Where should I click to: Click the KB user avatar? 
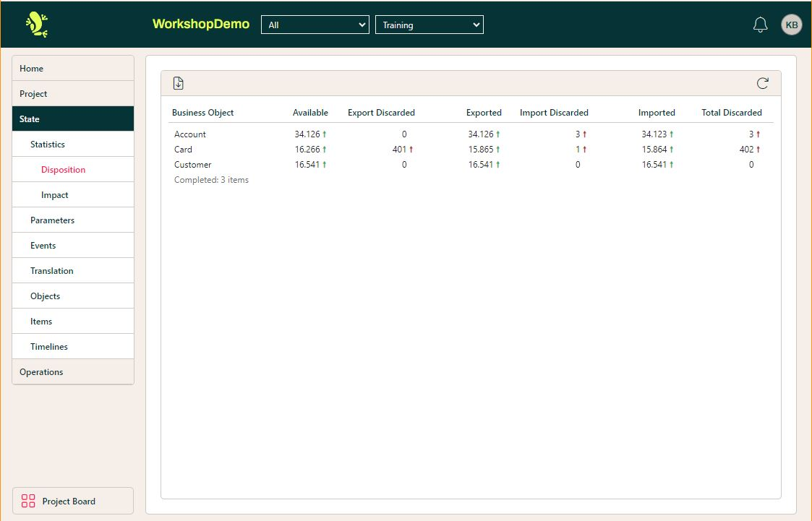coord(792,25)
